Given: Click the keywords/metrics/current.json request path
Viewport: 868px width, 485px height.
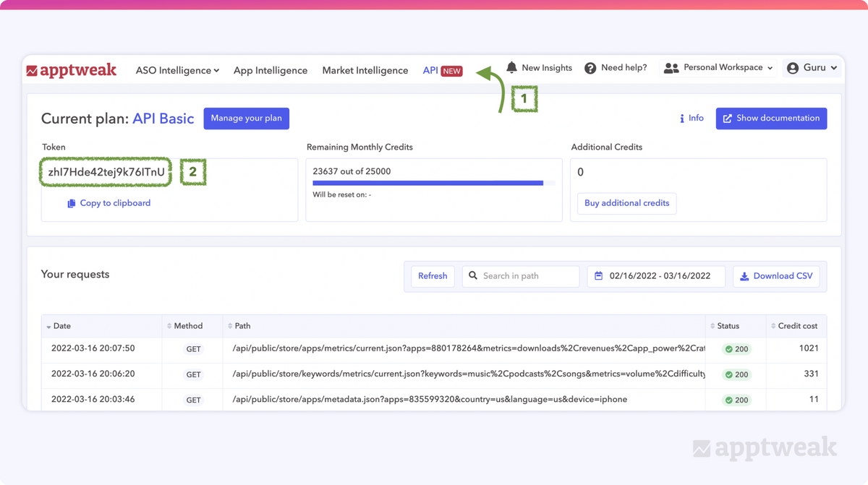Looking at the screenshot, I should pyautogui.click(x=469, y=374).
